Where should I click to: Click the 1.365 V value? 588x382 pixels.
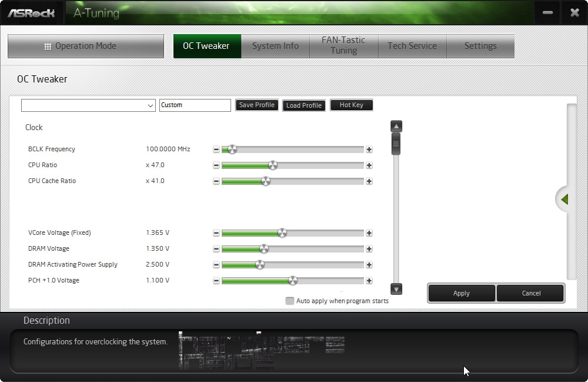click(158, 232)
